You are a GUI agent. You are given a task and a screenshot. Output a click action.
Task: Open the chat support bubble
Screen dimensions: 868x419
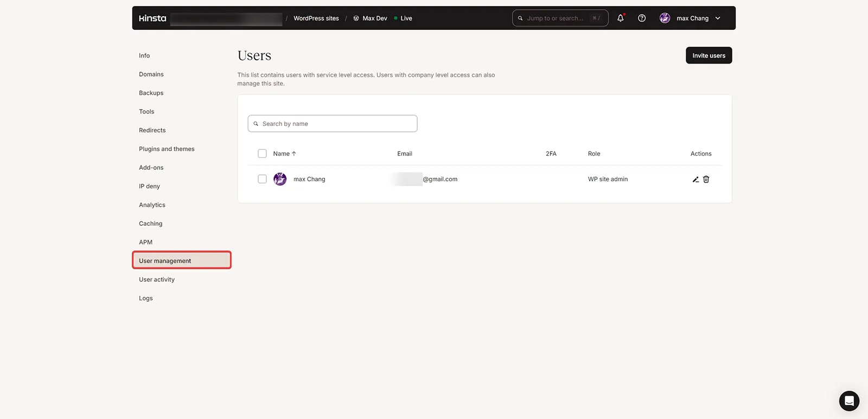click(849, 401)
